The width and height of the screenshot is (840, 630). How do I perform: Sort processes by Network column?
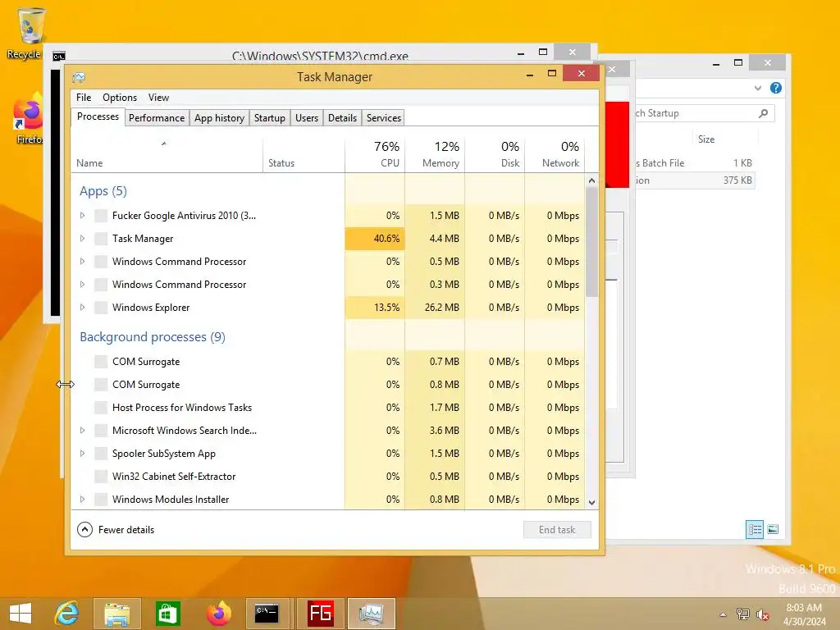tap(555, 155)
